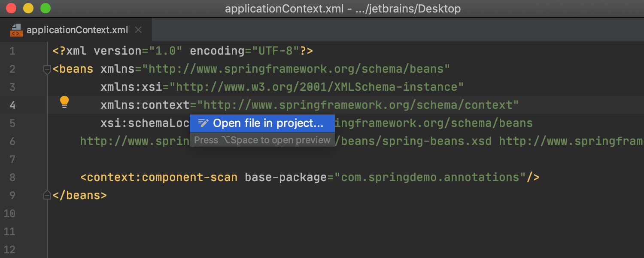Click the XMLSchema-instance URL string
Screen dimensions: 644x258
coord(317,87)
